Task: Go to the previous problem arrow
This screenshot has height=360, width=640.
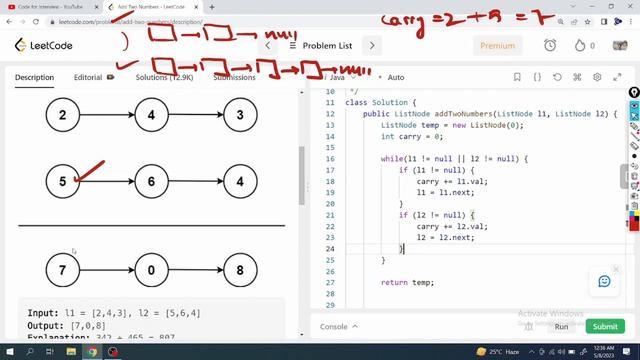Action: point(268,46)
